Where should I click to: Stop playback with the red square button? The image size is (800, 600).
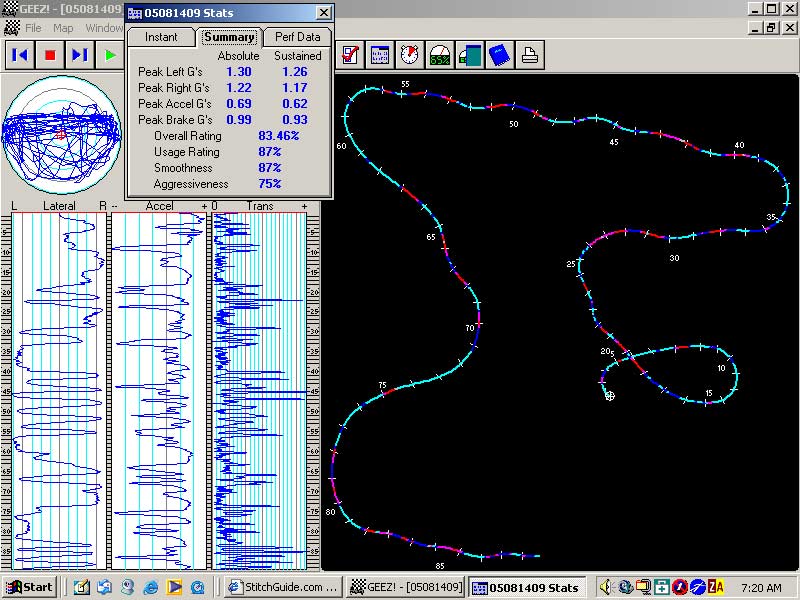(x=50, y=55)
